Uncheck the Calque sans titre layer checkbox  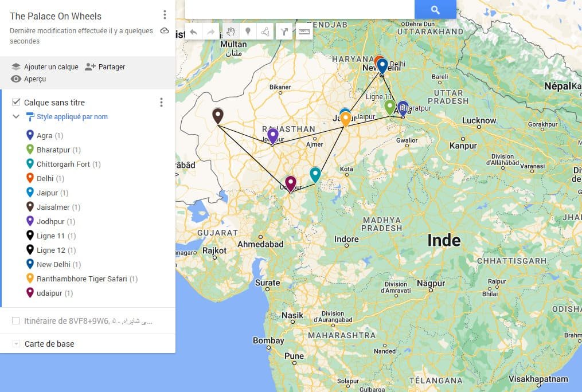coord(16,102)
